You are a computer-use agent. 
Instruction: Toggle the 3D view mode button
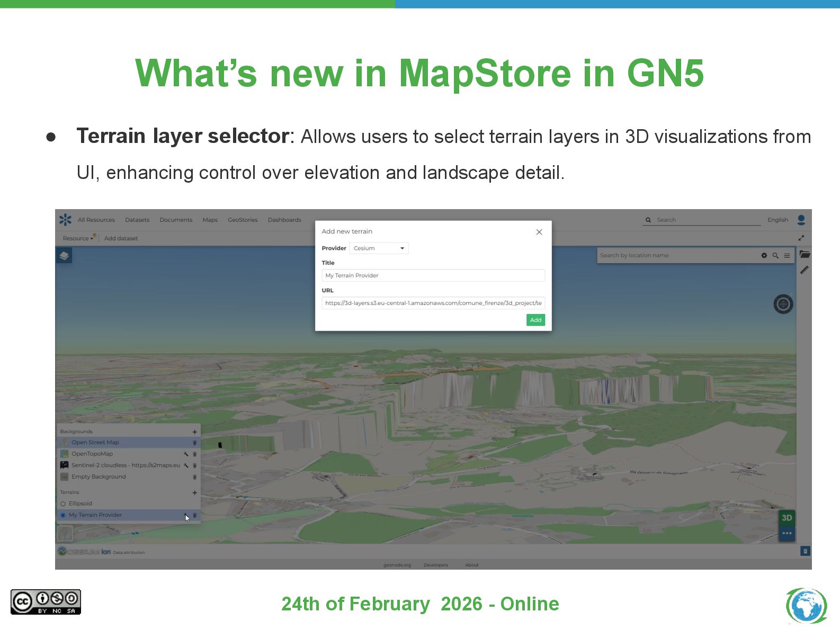(x=787, y=518)
